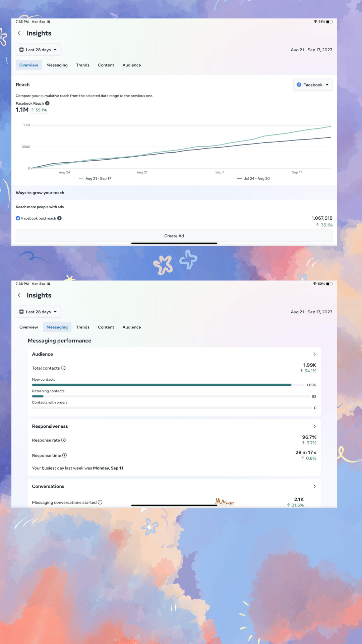This screenshot has height=644, width=362.
Task: Select Audience tab in bottom screen
Action: coord(132,327)
